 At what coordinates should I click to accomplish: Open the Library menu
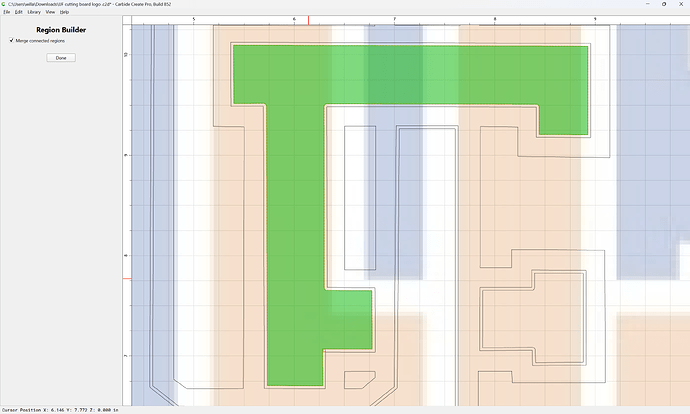[x=34, y=12]
